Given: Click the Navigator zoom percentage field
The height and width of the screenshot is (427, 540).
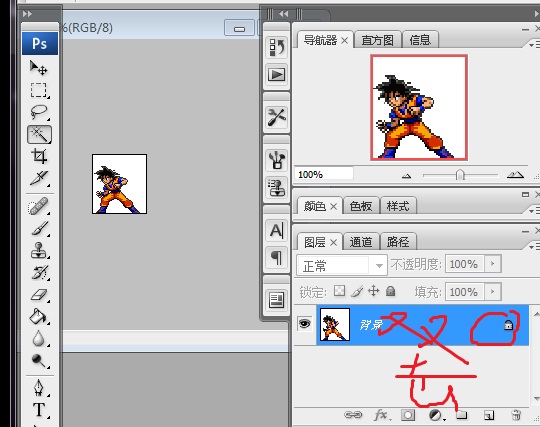Looking at the screenshot, I should click(324, 174).
